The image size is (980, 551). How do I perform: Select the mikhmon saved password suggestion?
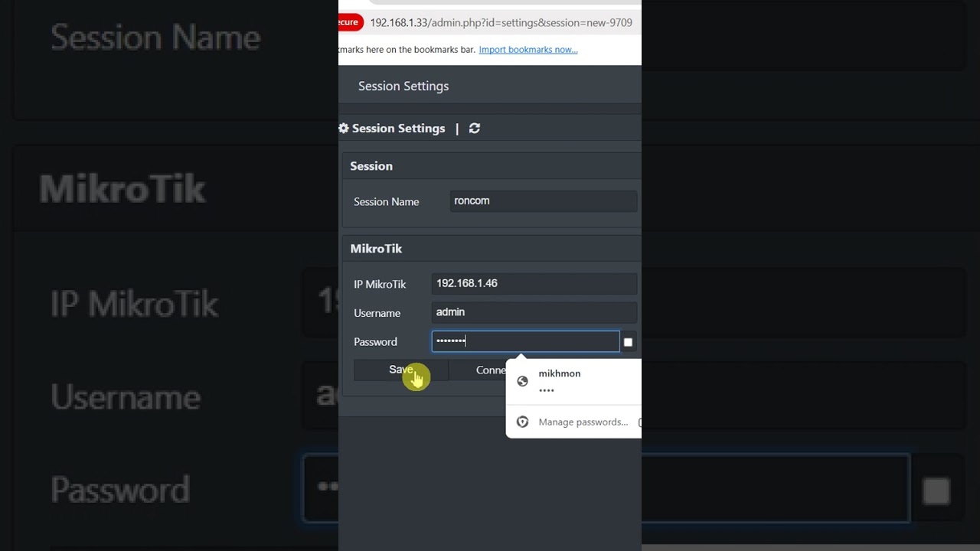click(x=573, y=381)
